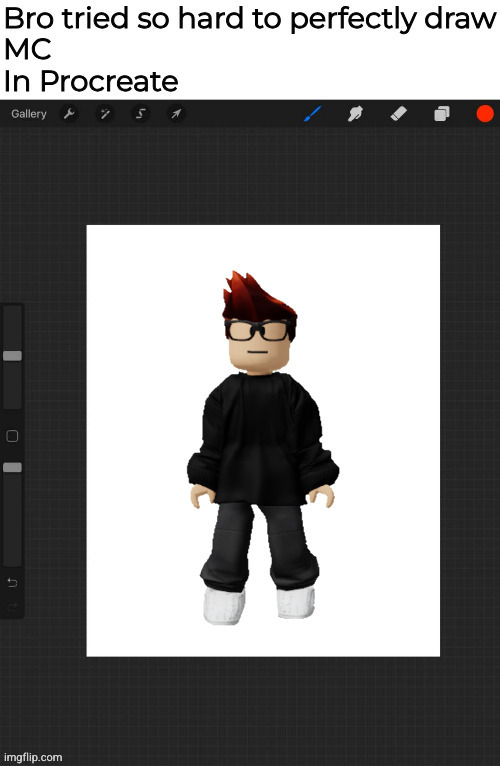Open the Gallery view

click(29, 114)
